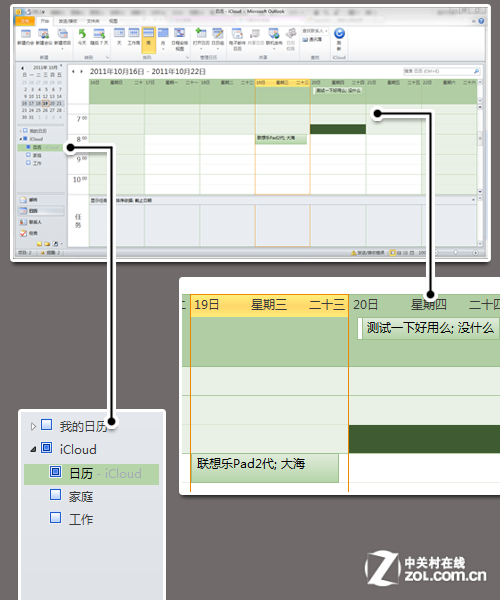Click the shortcuts icon below navigation
Image resolution: width=500 pixels, height=600 pixels.
tap(55, 244)
